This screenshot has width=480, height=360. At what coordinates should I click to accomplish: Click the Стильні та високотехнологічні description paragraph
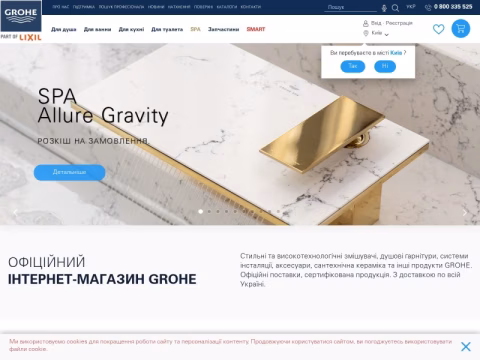point(356,270)
